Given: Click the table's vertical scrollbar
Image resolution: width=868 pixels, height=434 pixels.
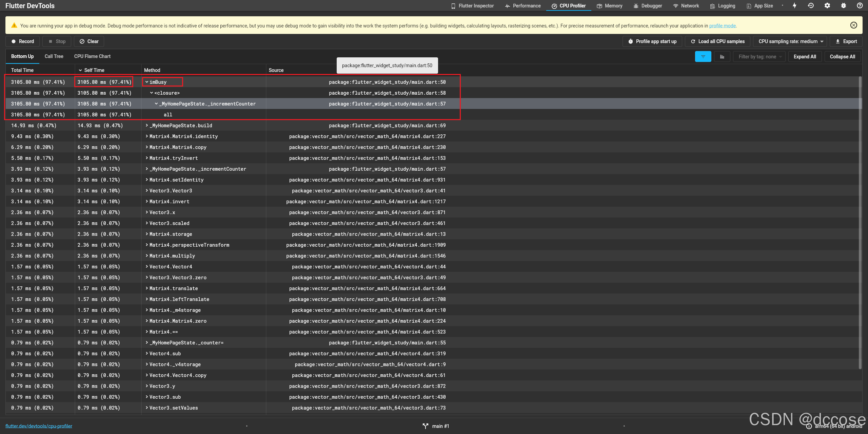Looking at the screenshot, I should click(860, 221).
